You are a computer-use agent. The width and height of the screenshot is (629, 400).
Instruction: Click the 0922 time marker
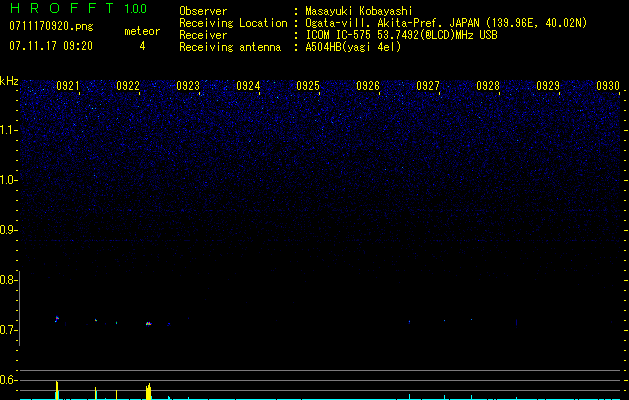pos(128,86)
